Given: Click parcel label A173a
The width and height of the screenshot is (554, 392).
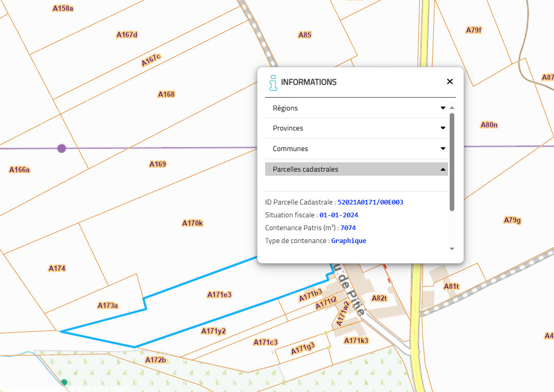Looking at the screenshot, I should pyautogui.click(x=108, y=305).
